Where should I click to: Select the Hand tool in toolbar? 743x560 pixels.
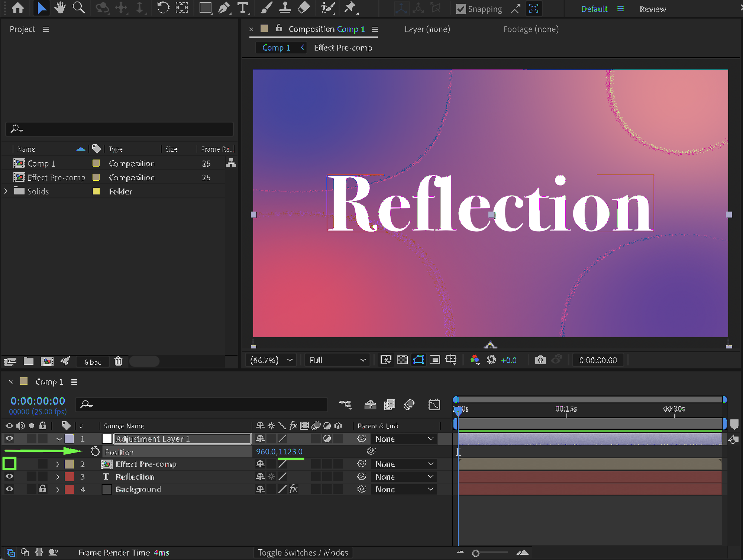(x=59, y=8)
